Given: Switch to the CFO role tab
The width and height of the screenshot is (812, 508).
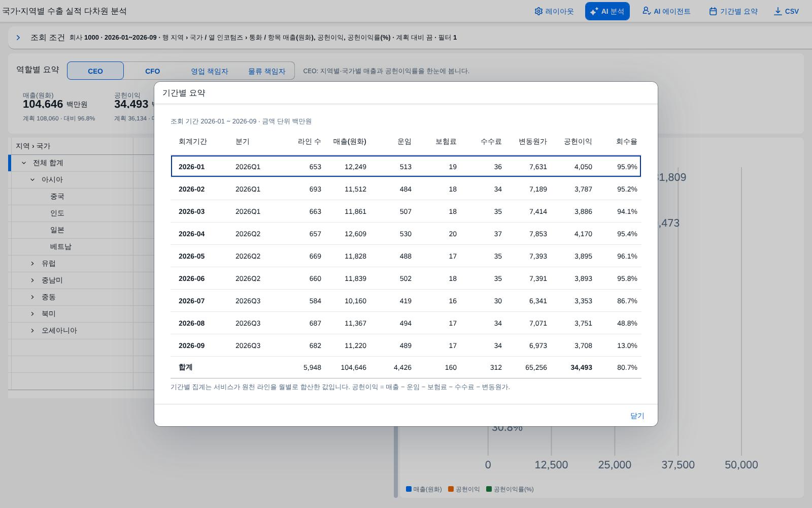Looking at the screenshot, I should click(x=152, y=71).
